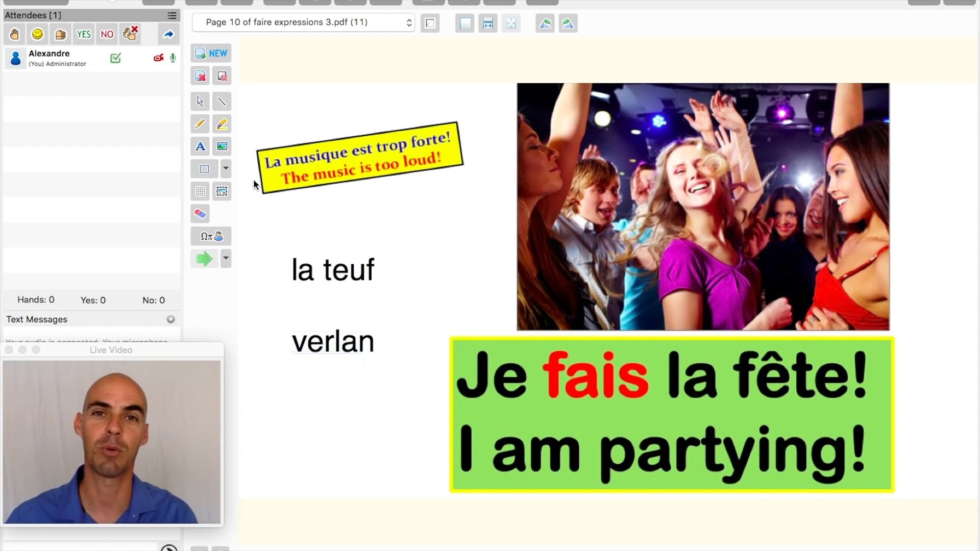Pick the line drawing tool
The width and height of the screenshot is (980, 551).
pyautogui.click(x=222, y=102)
